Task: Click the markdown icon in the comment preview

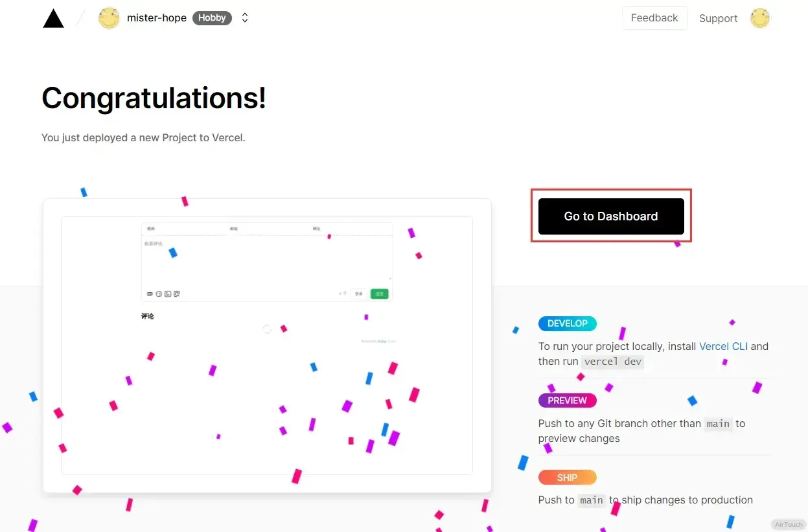Action: 150,294
